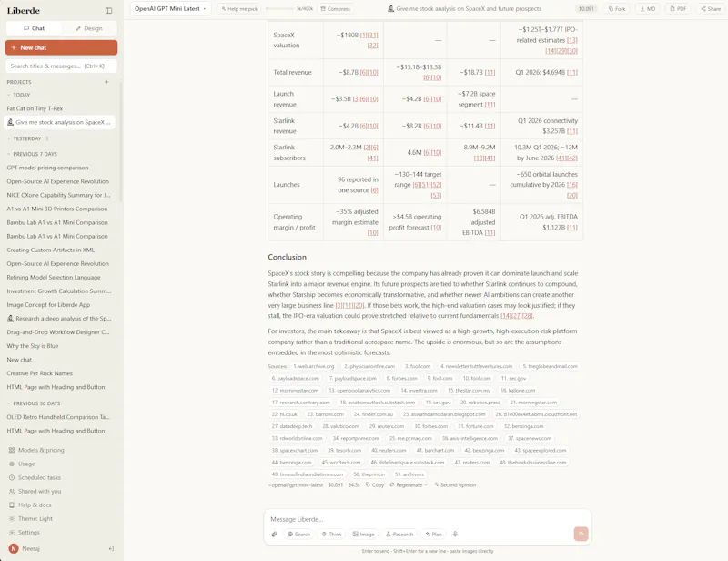Open source chip 50. theprint.in
This screenshot has width=728, height=561.
(x=369, y=474)
